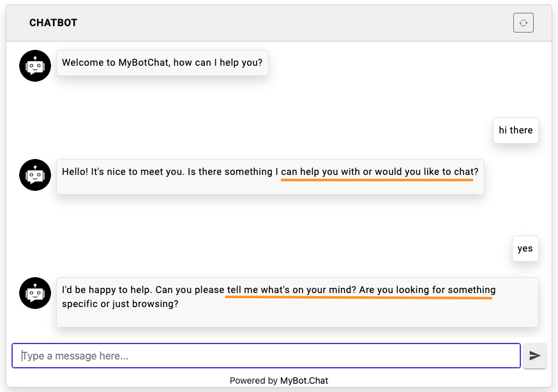Click the word "chat?" ending the second bot message
Image resolution: width=558 pixels, height=392 pixels.
465,172
